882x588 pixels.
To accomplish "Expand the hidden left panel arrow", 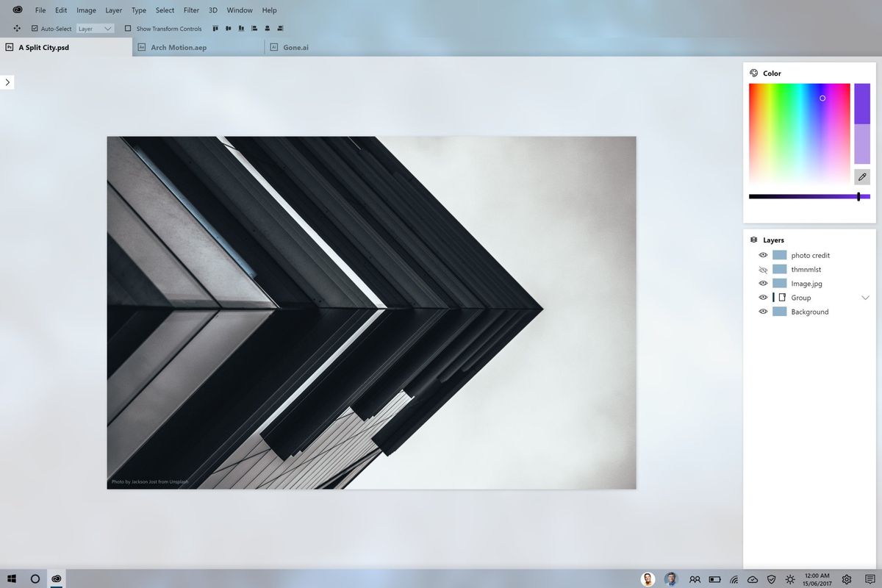I will (7, 82).
